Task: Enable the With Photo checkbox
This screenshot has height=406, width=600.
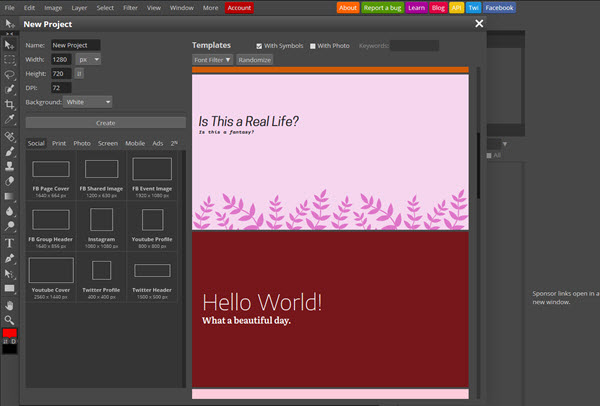Action: [312, 46]
